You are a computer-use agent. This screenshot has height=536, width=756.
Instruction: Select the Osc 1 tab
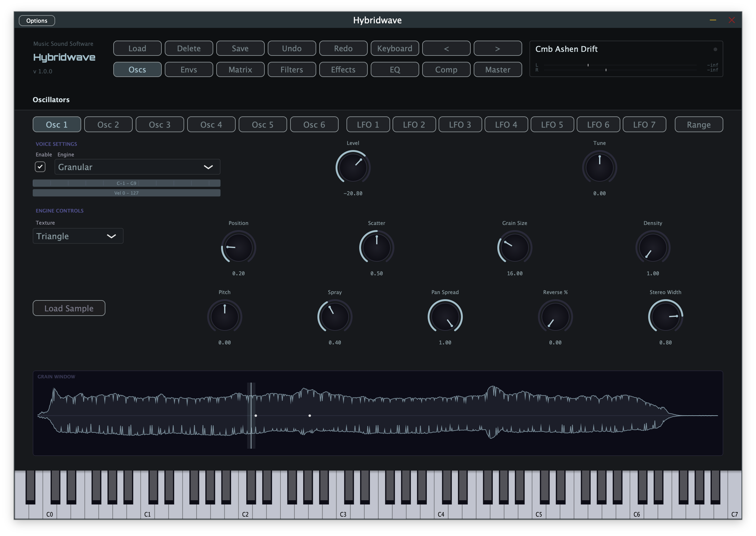tap(57, 124)
